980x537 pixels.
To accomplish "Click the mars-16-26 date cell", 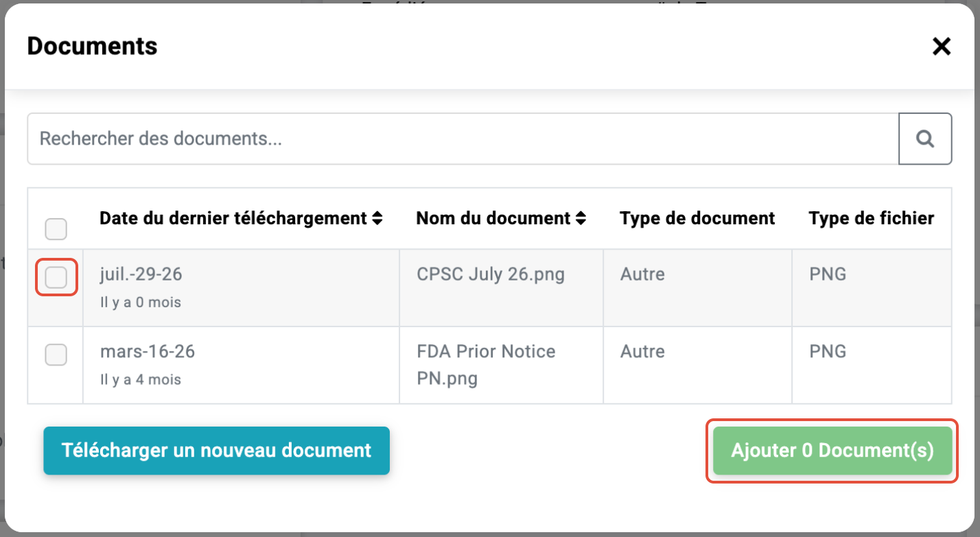I will pos(148,352).
